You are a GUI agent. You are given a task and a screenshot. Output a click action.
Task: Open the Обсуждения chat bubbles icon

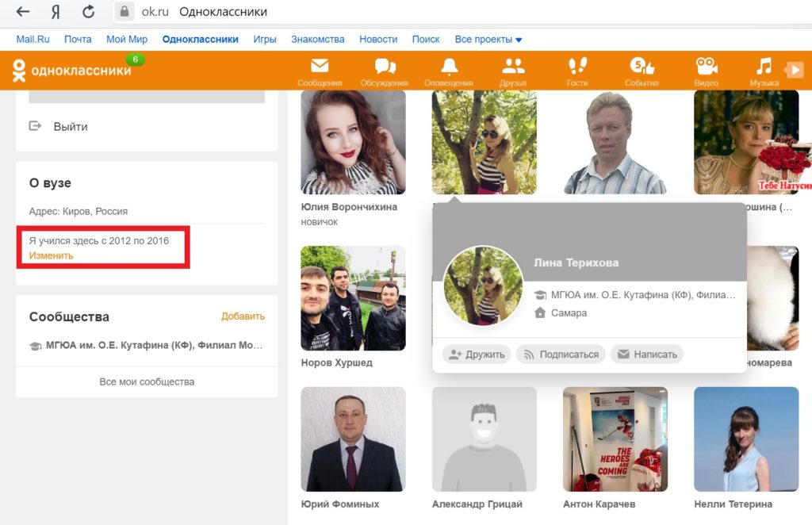point(385,67)
